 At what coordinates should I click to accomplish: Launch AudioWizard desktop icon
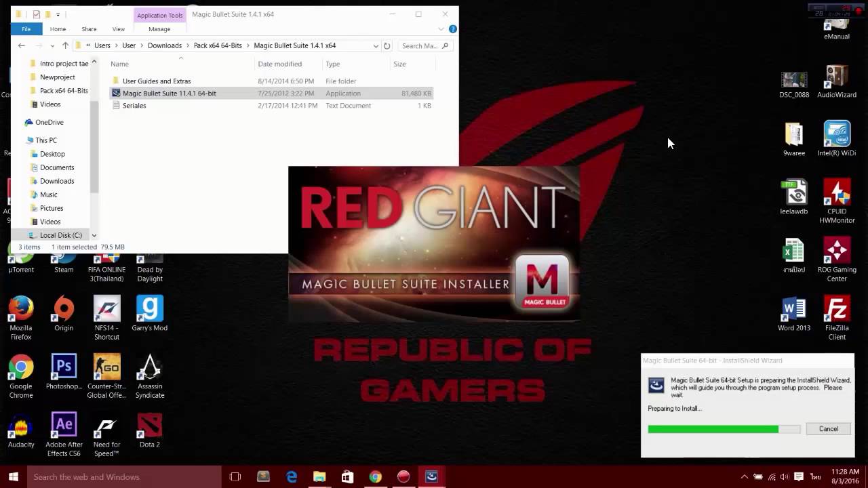837,81
